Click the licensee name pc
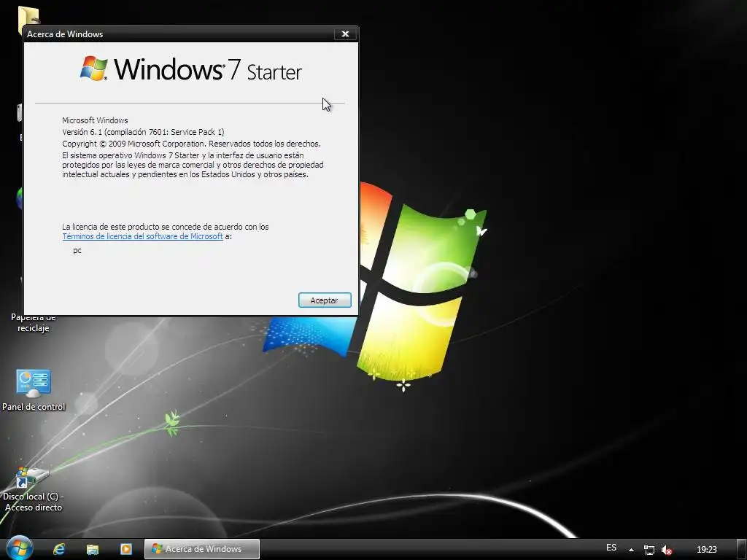The image size is (747, 560). pyautogui.click(x=77, y=251)
